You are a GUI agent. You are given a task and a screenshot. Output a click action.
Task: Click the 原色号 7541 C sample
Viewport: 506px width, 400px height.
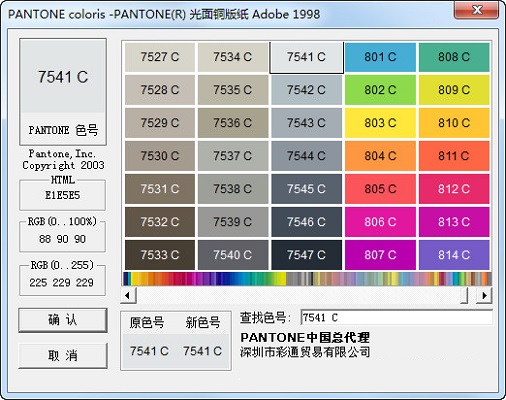click(149, 351)
